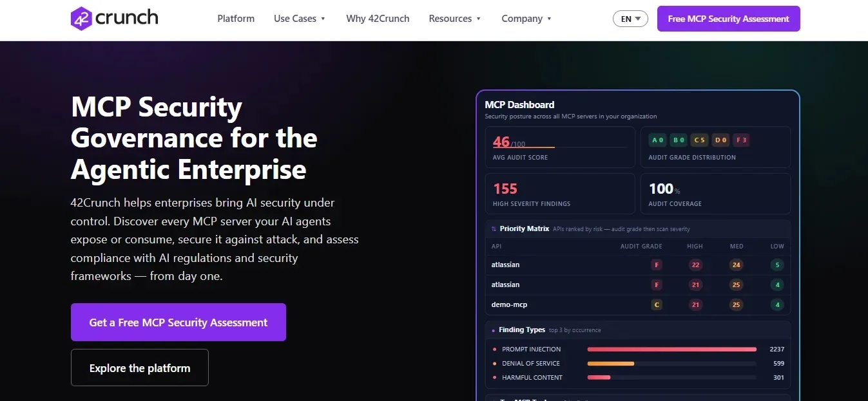Click the Finding Types heading
Viewport: 868px width, 401px height.
pos(522,330)
